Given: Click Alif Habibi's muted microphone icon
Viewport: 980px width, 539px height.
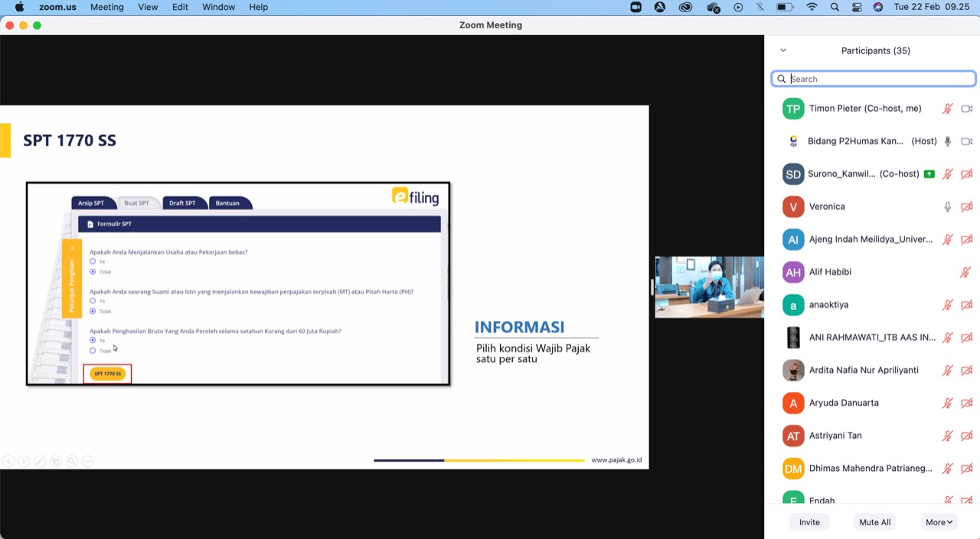Looking at the screenshot, I should click(965, 272).
